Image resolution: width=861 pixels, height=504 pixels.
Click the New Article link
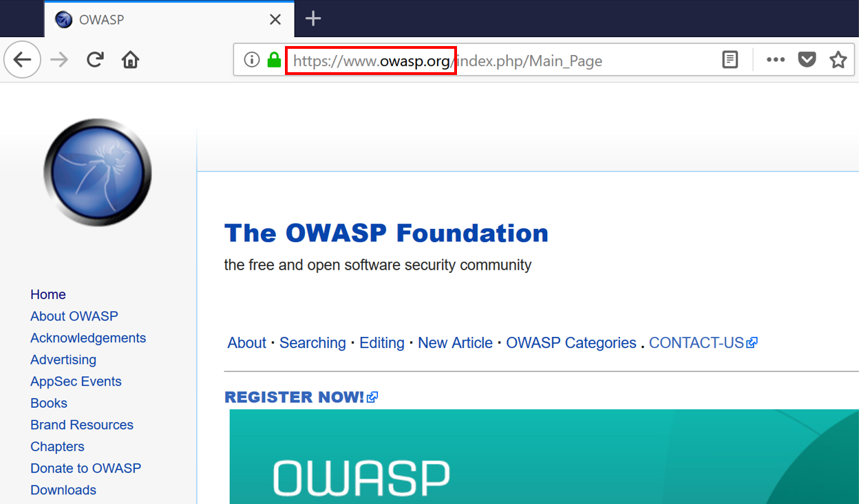pos(456,343)
